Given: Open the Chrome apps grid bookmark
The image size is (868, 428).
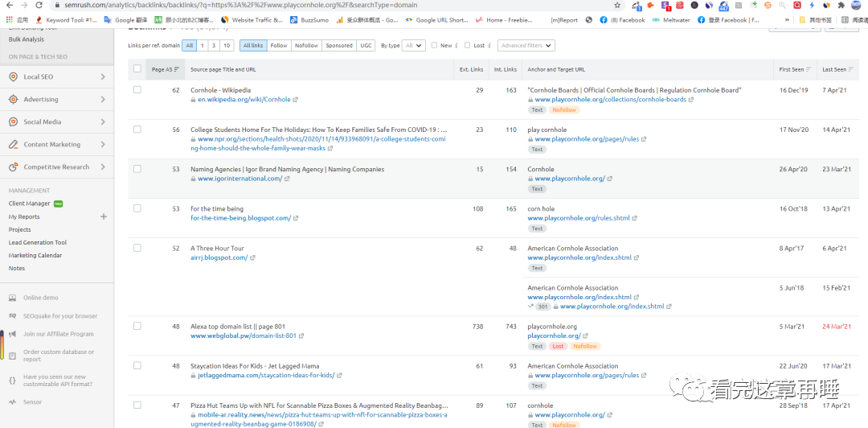Looking at the screenshot, I should 10,19.
